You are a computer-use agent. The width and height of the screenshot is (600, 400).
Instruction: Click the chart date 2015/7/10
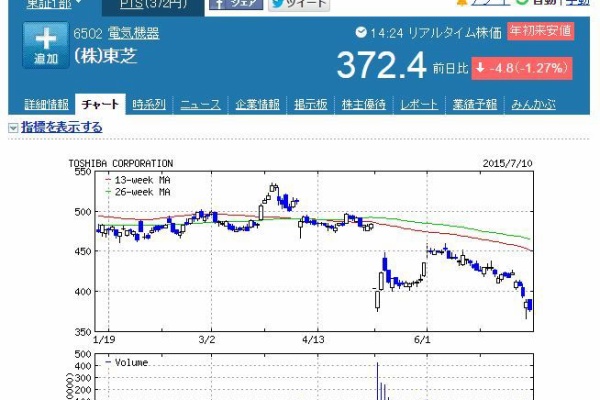pyautogui.click(x=507, y=163)
